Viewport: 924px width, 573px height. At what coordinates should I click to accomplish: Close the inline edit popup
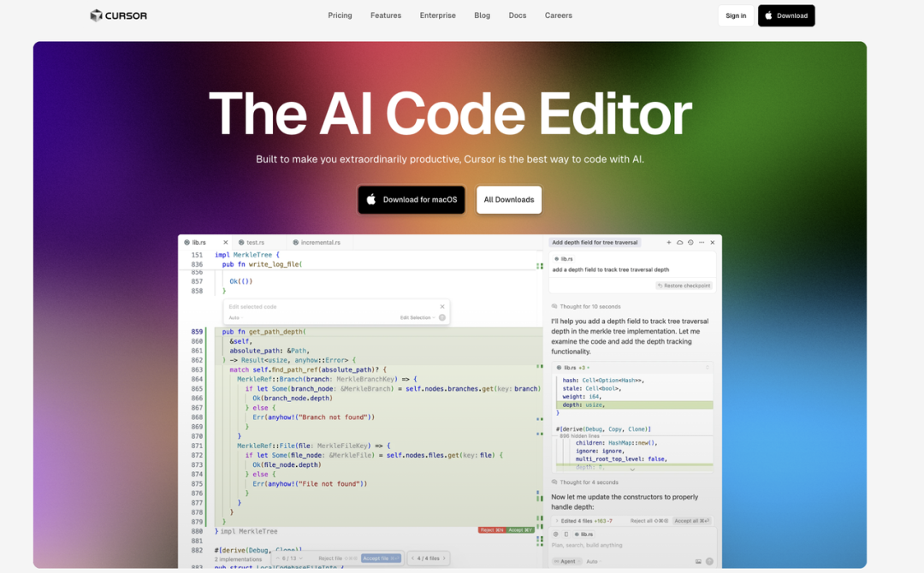[x=442, y=306]
